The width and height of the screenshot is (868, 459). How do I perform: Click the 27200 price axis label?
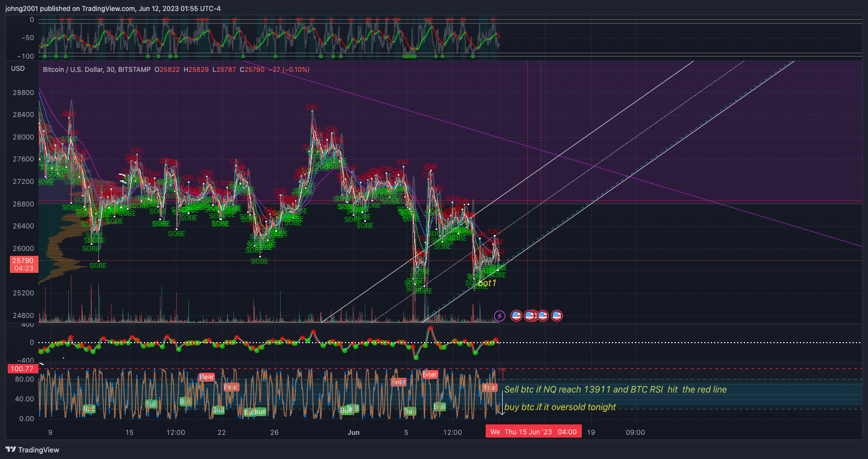point(23,182)
